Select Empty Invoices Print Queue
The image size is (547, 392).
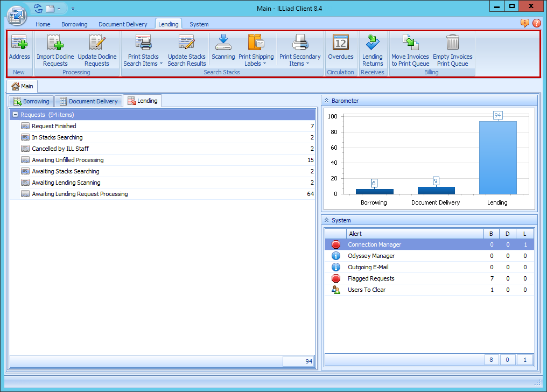coord(453,50)
